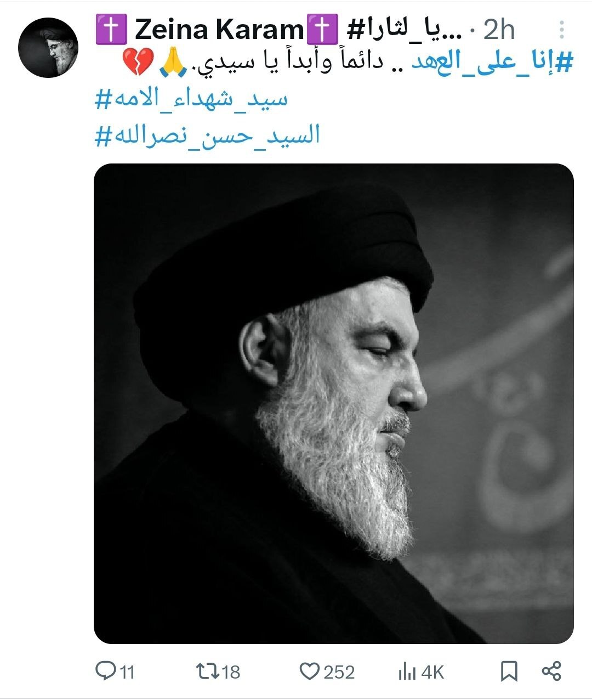
Task: Click the 4K views count
Action: click(432, 671)
